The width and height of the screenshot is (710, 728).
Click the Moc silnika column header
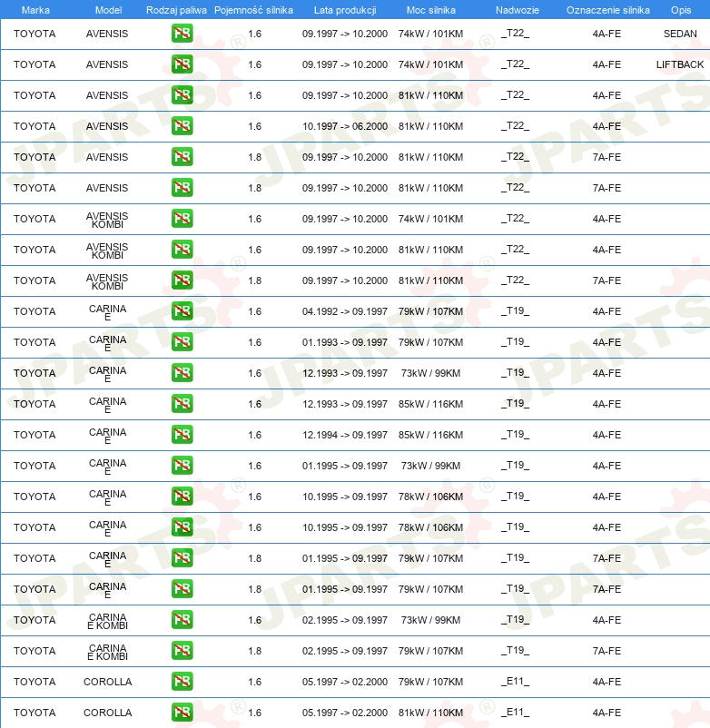click(431, 10)
